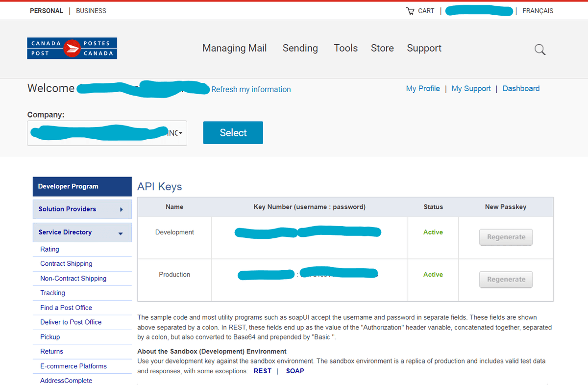Screen dimensions: 588x385
Task: Click Refresh my information link
Action: [x=251, y=89]
